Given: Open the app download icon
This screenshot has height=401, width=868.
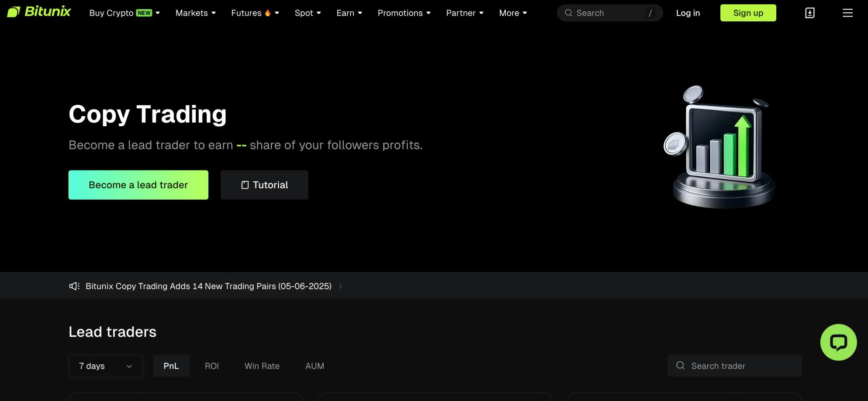Looking at the screenshot, I should coord(809,13).
